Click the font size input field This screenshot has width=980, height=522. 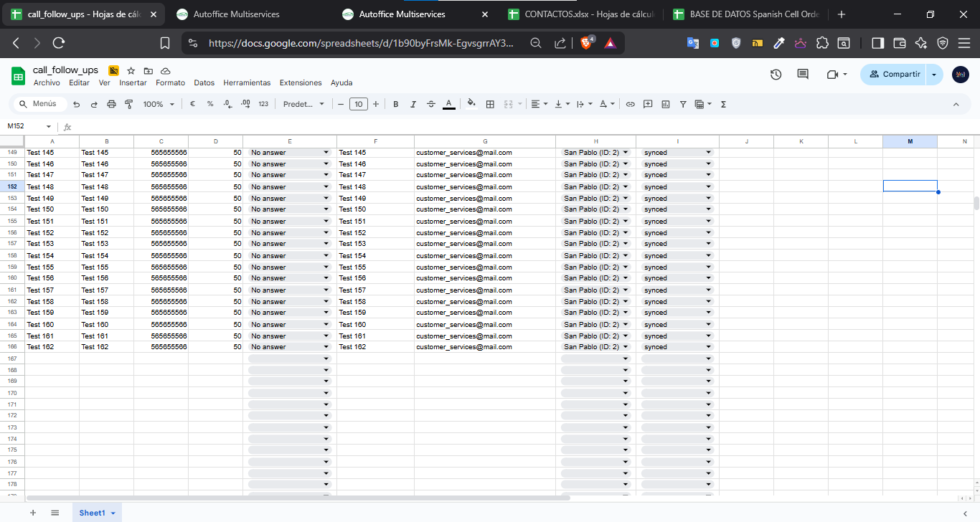pos(358,104)
